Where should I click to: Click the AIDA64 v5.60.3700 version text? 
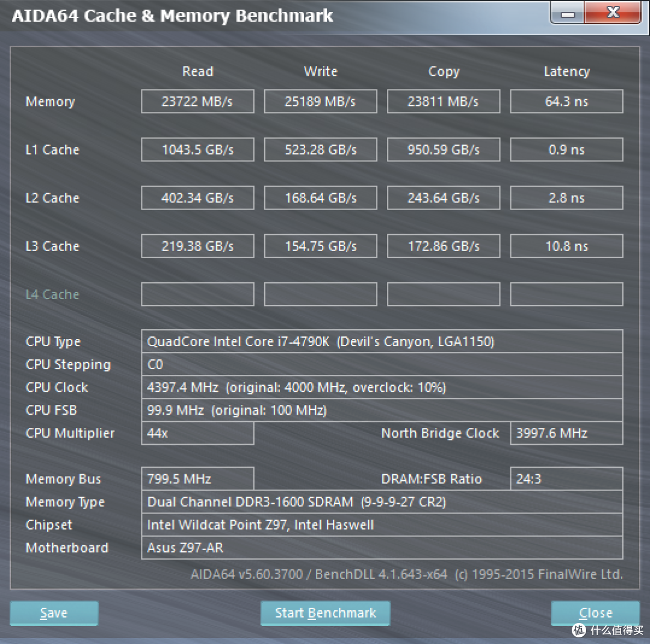point(407,574)
